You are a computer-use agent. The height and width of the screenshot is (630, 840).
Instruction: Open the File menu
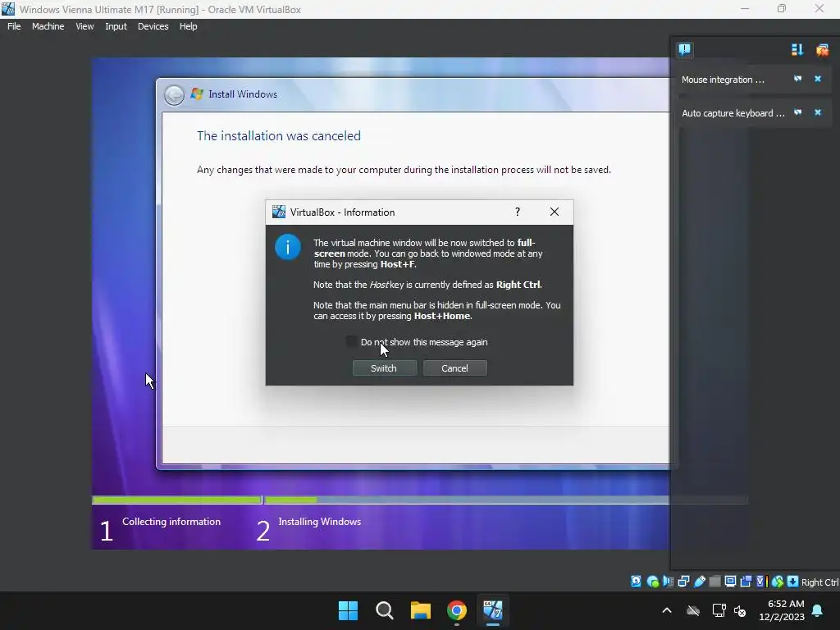tap(14, 26)
